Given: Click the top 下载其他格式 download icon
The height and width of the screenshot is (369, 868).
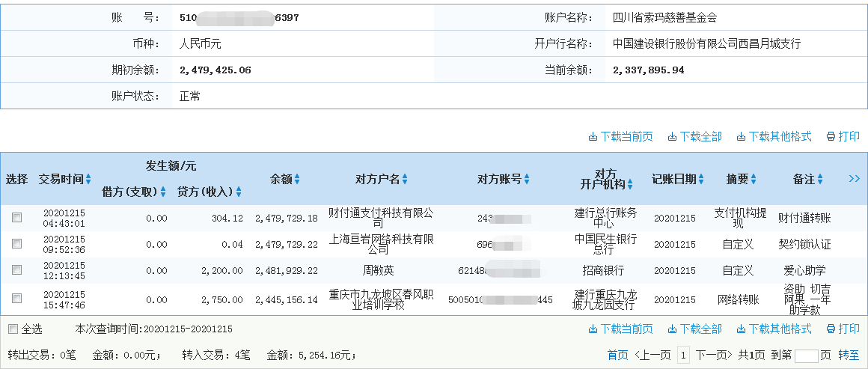Looking at the screenshot, I should pos(741,137).
